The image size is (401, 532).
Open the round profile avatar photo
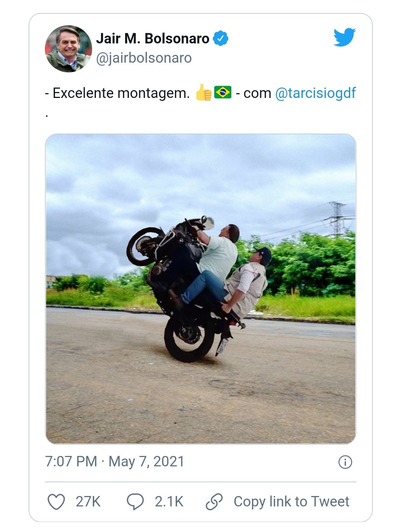click(x=68, y=49)
